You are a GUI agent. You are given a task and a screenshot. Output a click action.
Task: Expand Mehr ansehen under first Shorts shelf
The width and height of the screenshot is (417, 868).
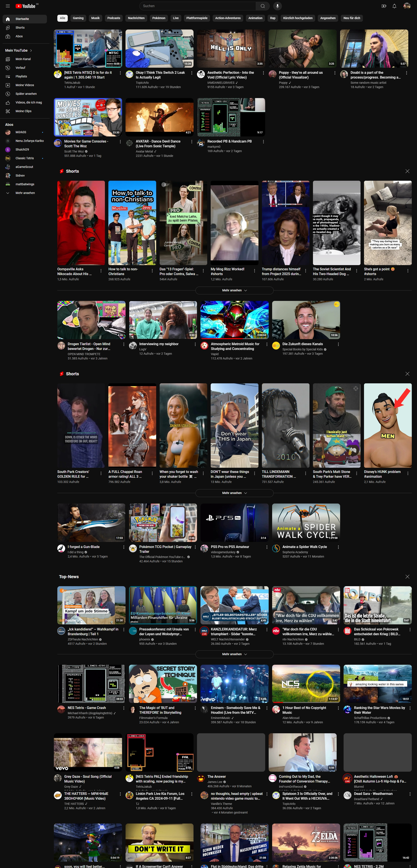point(234,290)
